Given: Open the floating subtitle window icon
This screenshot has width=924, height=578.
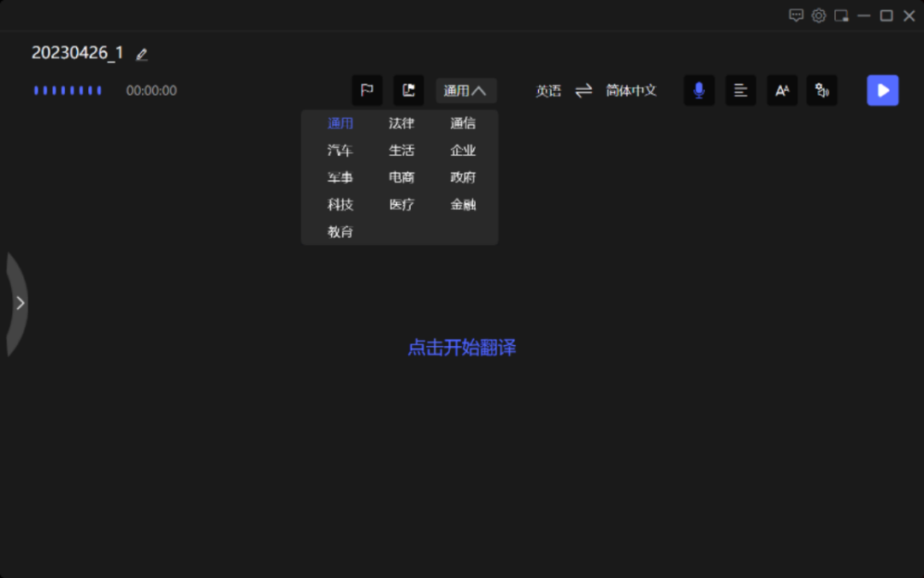Looking at the screenshot, I should click(x=408, y=90).
